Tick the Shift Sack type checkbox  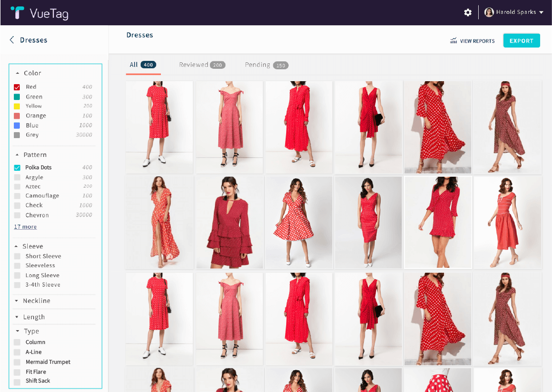point(17,382)
